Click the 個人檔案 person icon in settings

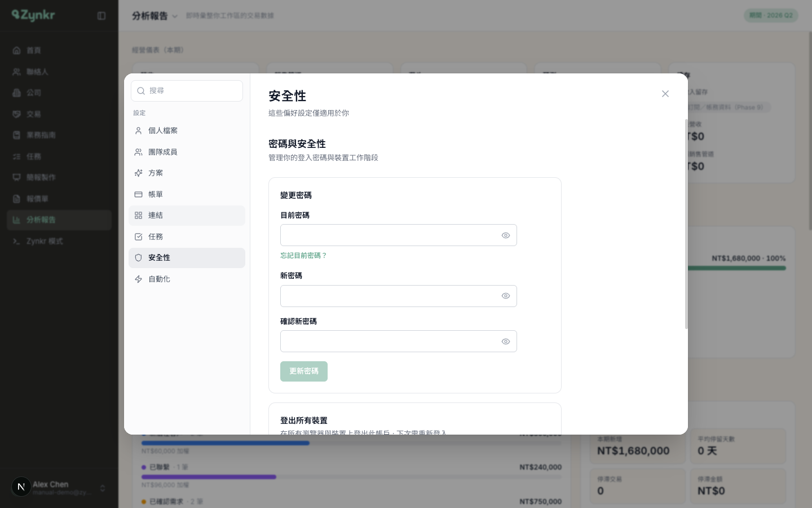click(x=138, y=130)
